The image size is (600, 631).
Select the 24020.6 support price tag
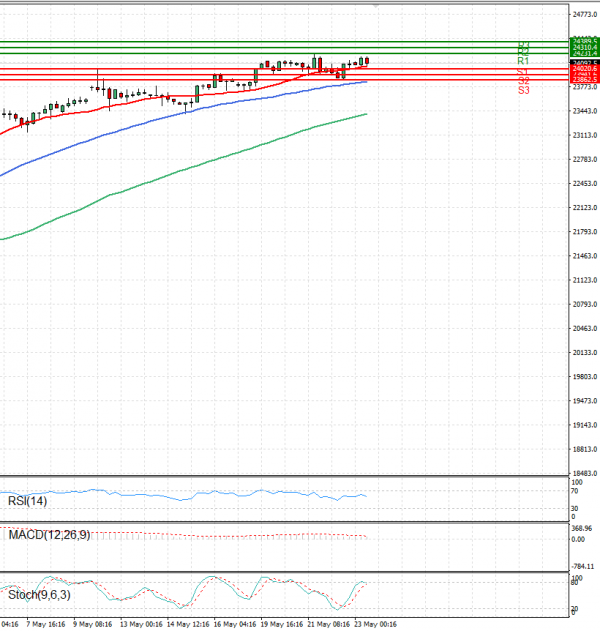click(585, 69)
